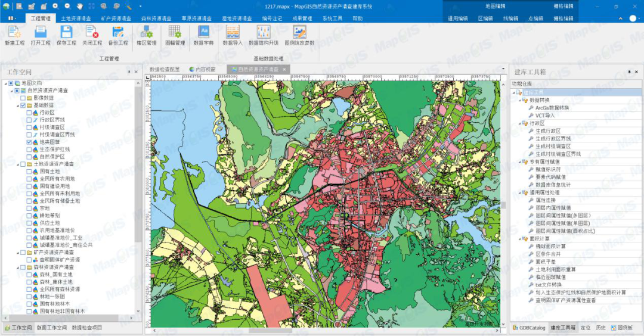Select the 建库工具 root row in the toolbox
Viewport: 644px width, 336px height.
576,92
